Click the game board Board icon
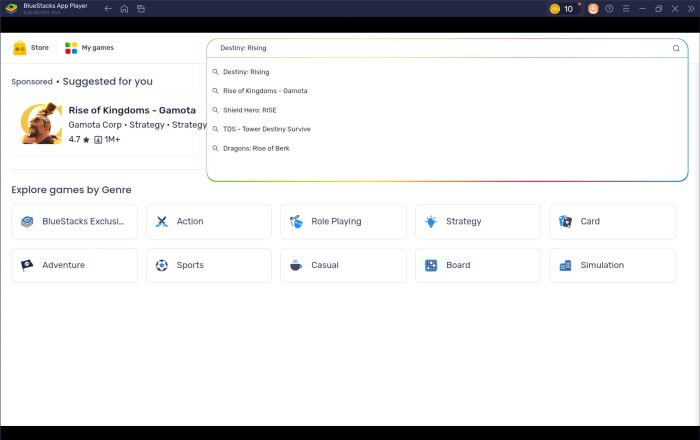This screenshot has height=440, width=700. pos(431,266)
